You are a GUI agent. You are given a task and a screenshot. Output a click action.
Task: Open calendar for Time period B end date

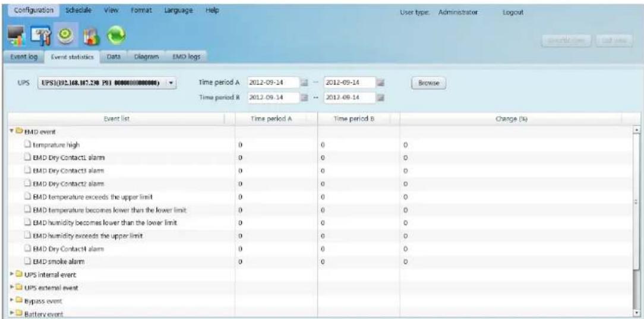(x=380, y=97)
